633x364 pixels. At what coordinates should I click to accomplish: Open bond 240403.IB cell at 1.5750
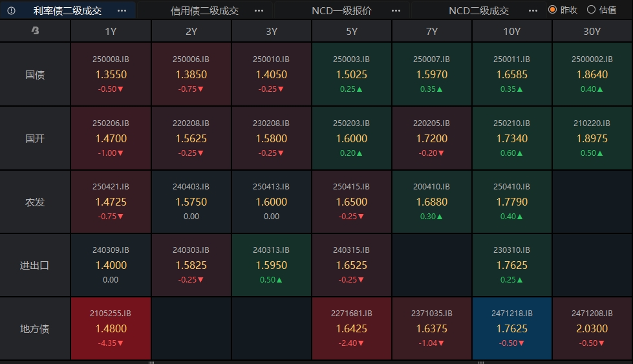click(191, 202)
